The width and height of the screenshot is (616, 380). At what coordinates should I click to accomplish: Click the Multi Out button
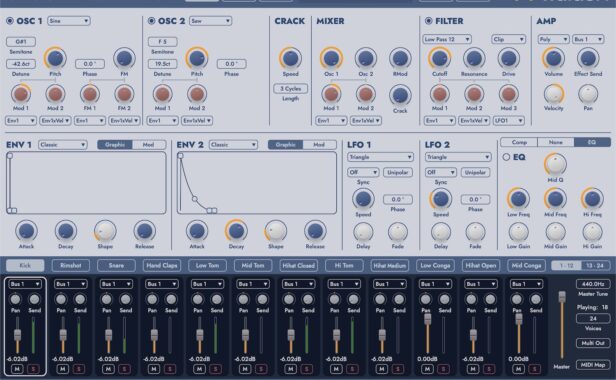[593, 343]
